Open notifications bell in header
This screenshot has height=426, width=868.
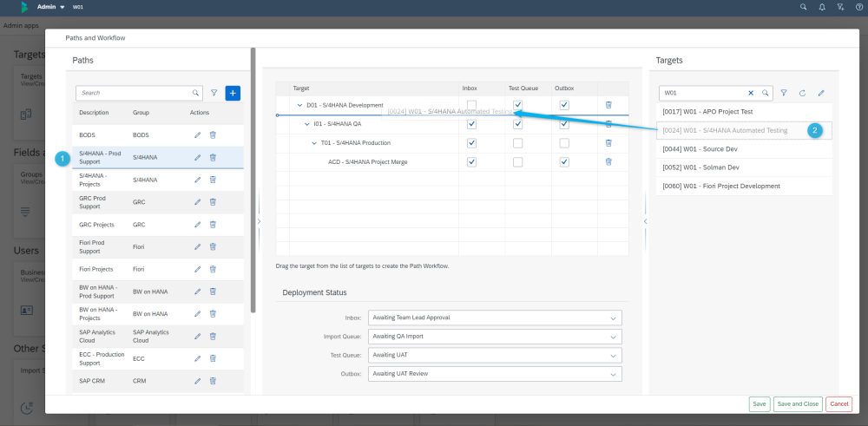click(x=821, y=7)
